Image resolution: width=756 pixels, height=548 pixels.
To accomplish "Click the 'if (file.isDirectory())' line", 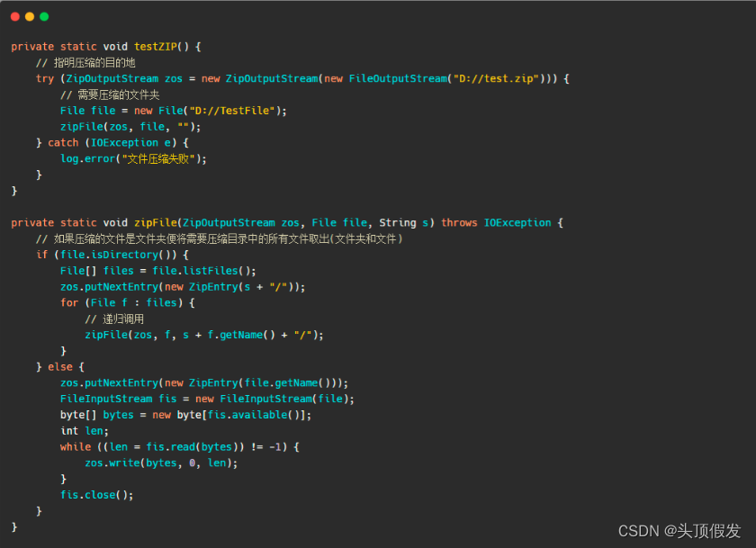I will (112, 255).
